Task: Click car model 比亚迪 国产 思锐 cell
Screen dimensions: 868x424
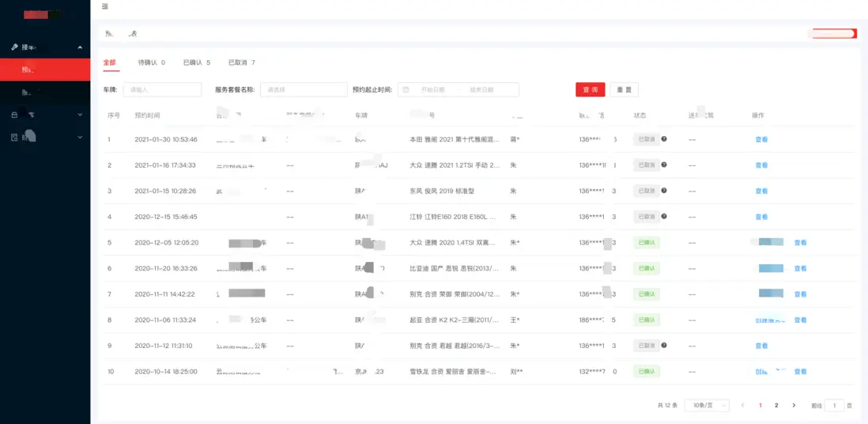Action: [455, 268]
